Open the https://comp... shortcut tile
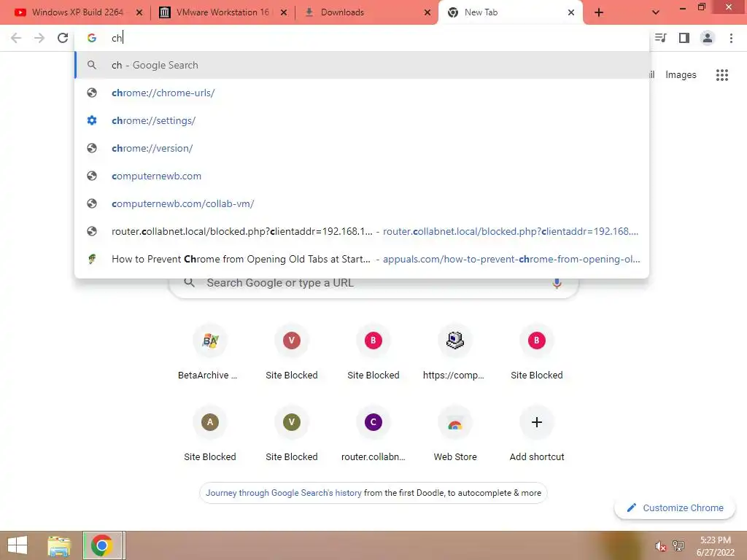The height and width of the screenshot is (560, 747). click(x=455, y=354)
